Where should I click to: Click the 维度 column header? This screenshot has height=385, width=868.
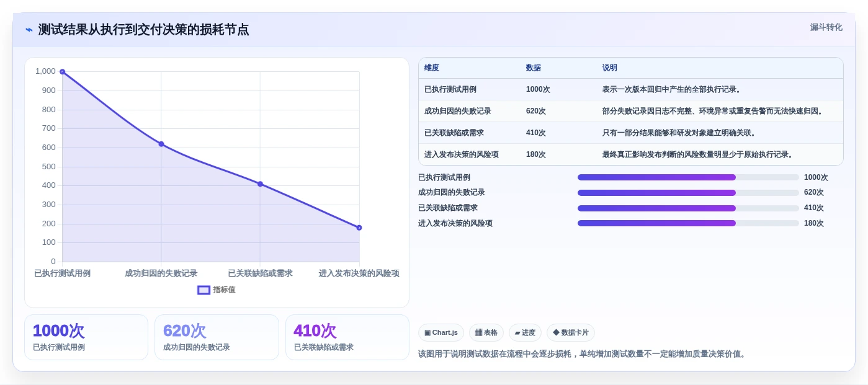pos(432,68)
